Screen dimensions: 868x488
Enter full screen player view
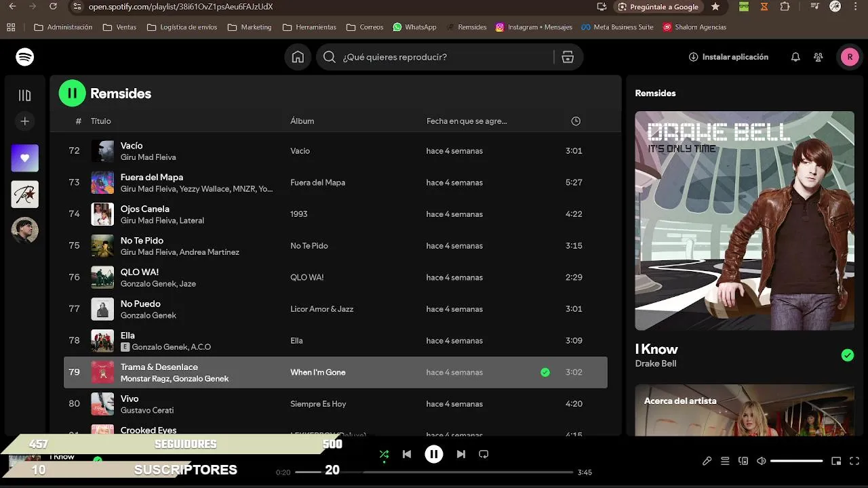pos(854,461)
